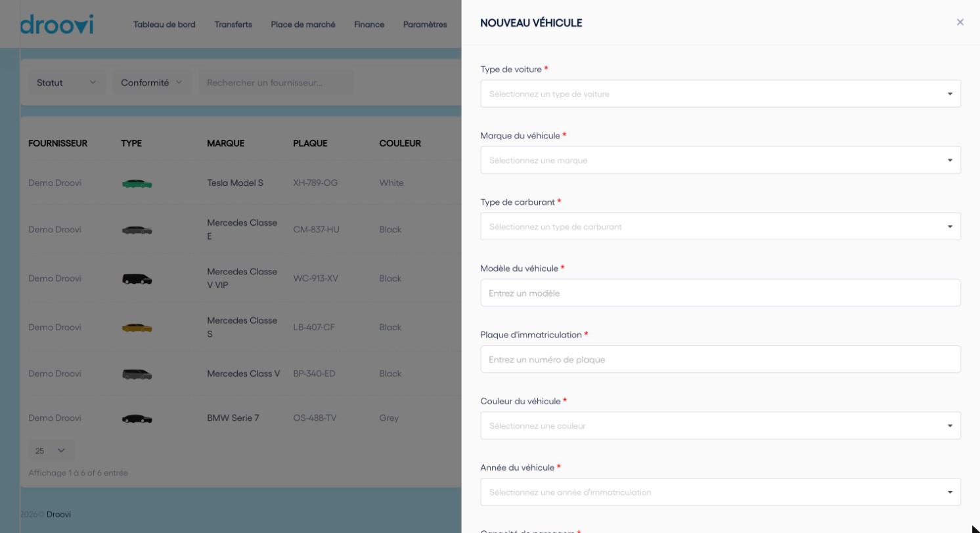Focus the Plaque d'immatriculation input
The width and height of the screenshot is (980, 533).
coord(721,359)
